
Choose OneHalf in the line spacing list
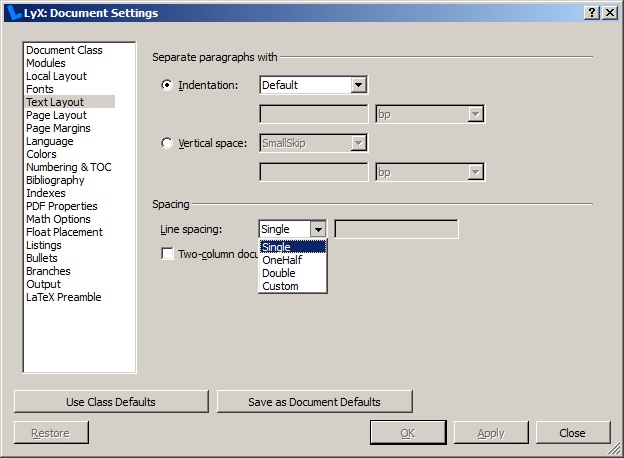(x=293, y=260)
